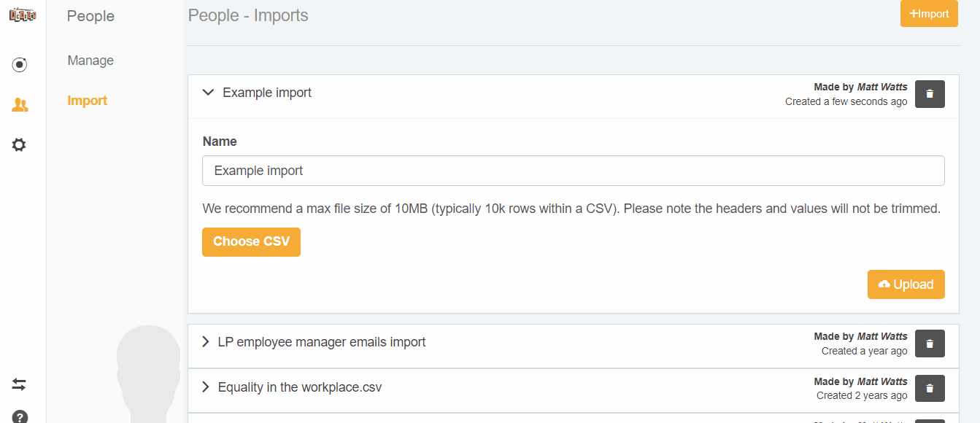Expand Equality in the workplace.csv entry
980x423 pixels.
[205, 387]
